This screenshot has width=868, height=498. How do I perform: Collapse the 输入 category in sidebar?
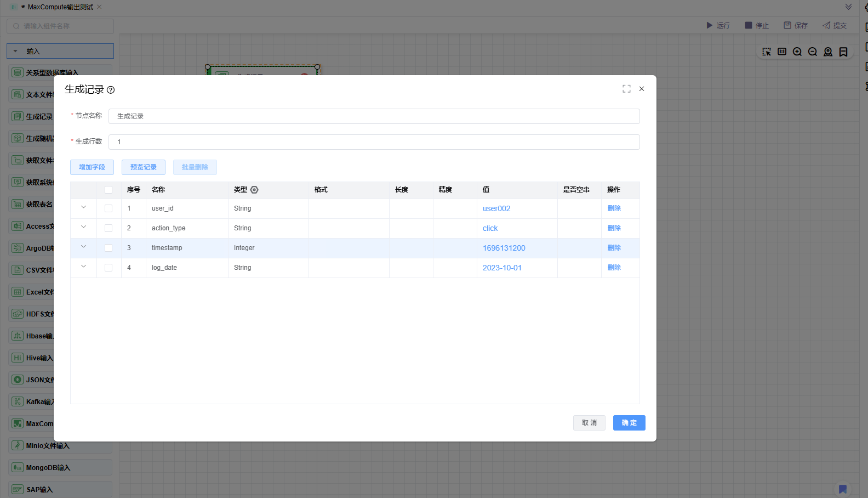pos(15,51)
